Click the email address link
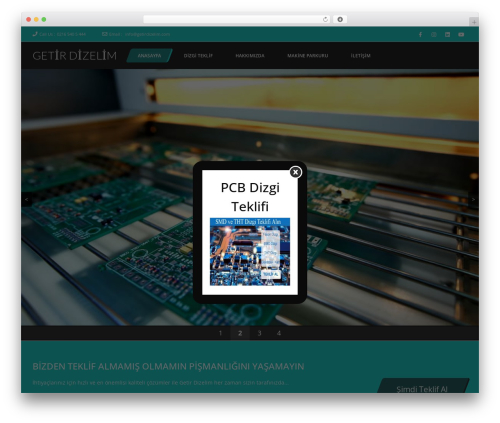This screenshot has height=423, width=500. [x=147, y=34]
